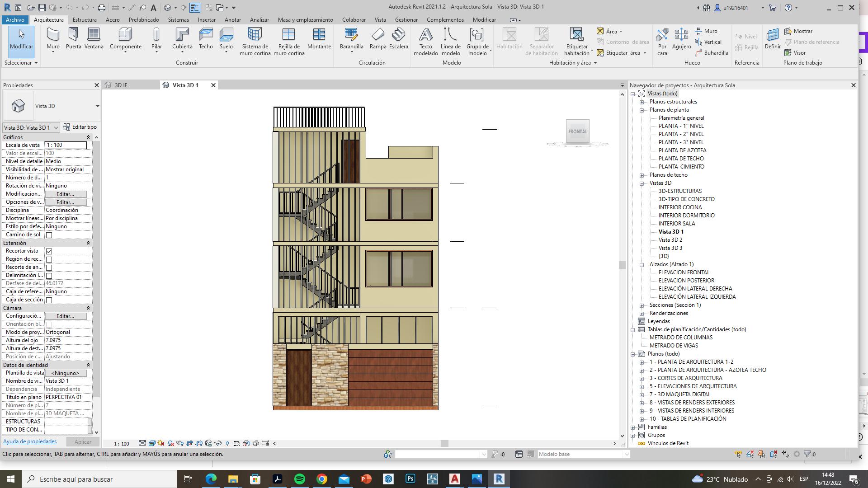Expand the Familias tree node
This screenshot has height=488, width=868.
633,427
